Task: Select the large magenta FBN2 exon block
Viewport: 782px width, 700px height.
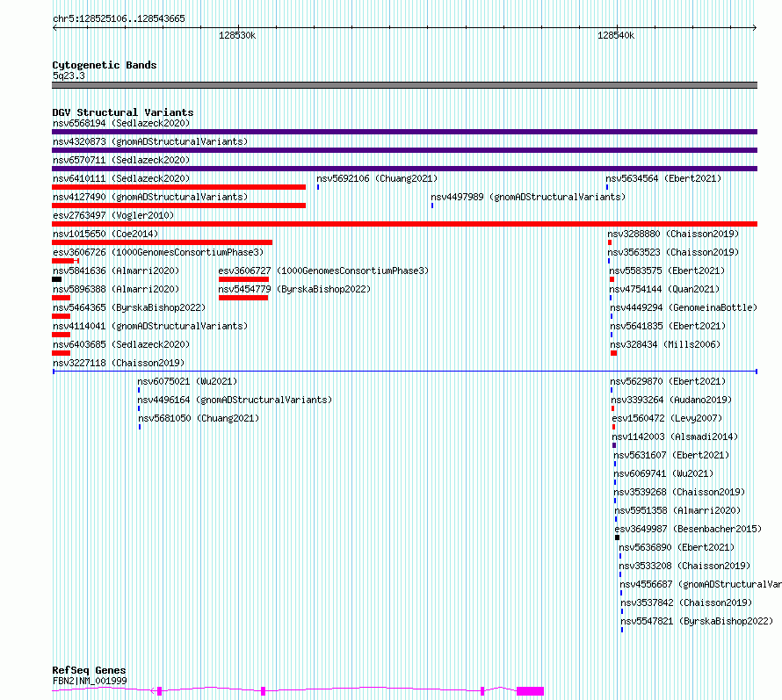Action: (530, 691)
